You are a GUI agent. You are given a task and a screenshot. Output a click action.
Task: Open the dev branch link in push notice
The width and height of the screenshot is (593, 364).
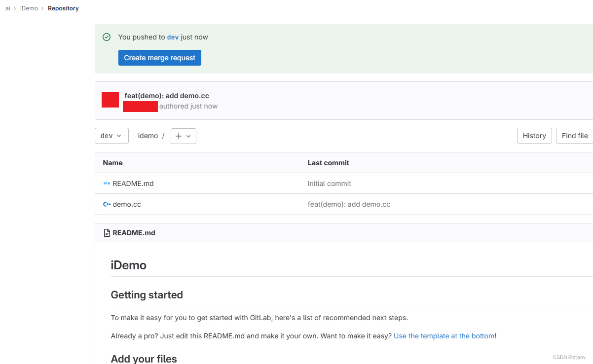click(x=173, y=37)
